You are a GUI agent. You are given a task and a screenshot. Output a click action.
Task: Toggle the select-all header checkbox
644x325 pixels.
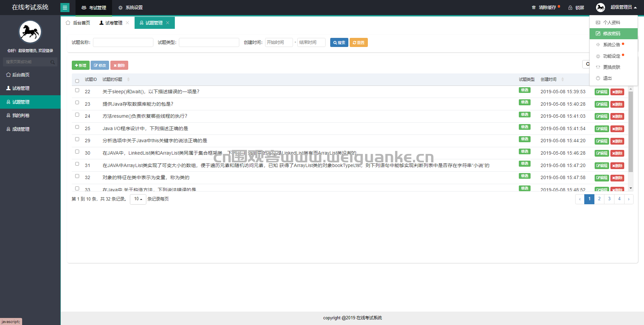77,81
